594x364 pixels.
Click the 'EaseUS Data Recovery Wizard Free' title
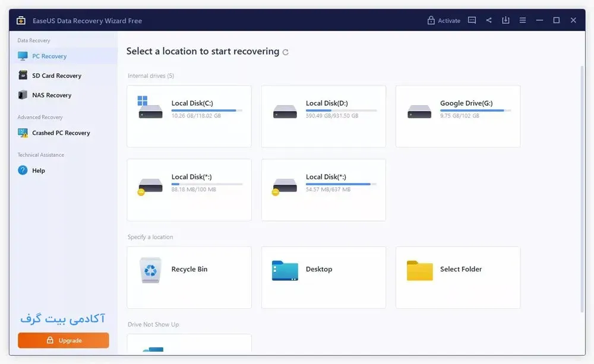click(x=87, y=21)
